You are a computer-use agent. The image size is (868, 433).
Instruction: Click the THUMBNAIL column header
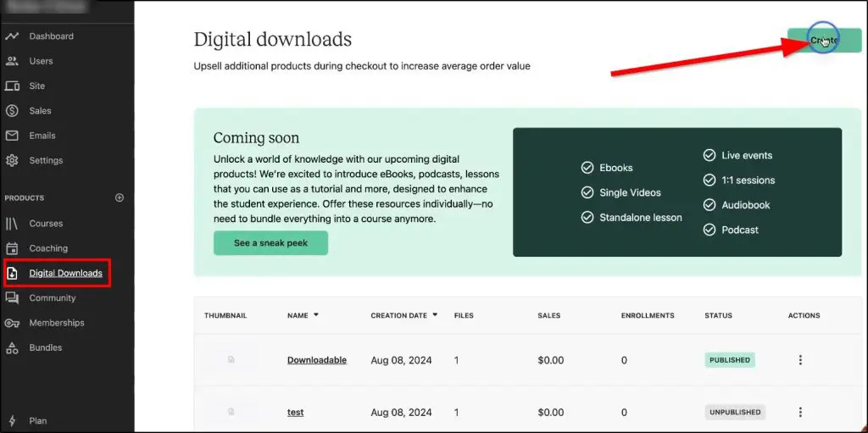(x=225, y=315)
